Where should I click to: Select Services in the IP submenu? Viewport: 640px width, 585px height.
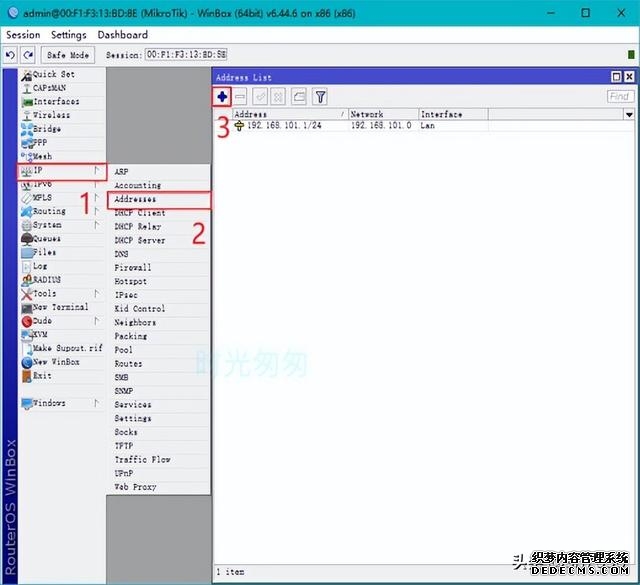160,405
